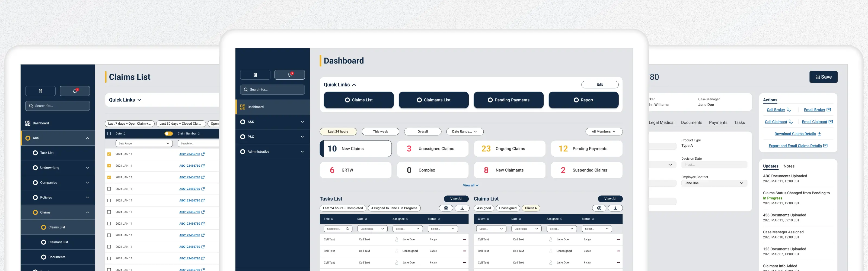Sort Claims List table by Client

pos(488,219)
